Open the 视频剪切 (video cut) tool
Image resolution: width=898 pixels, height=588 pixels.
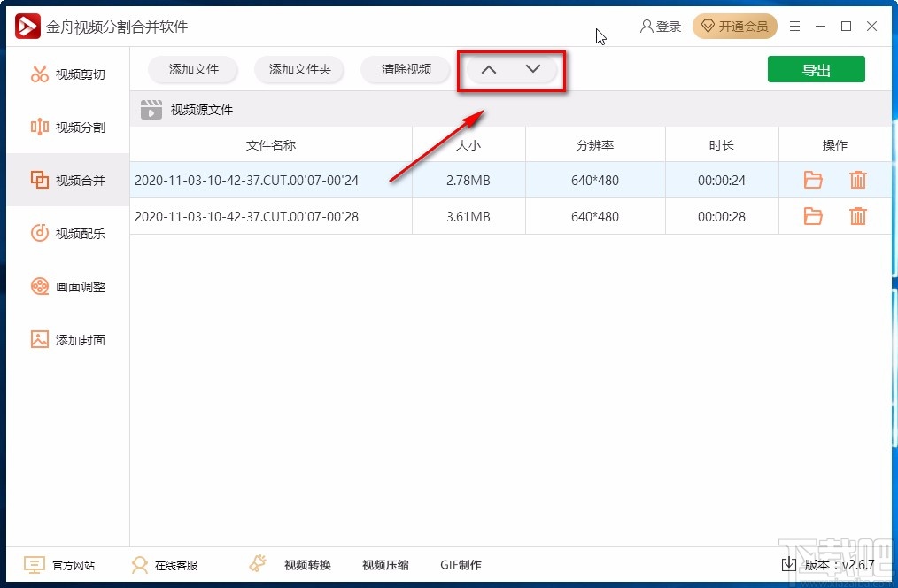pos(66,73)
